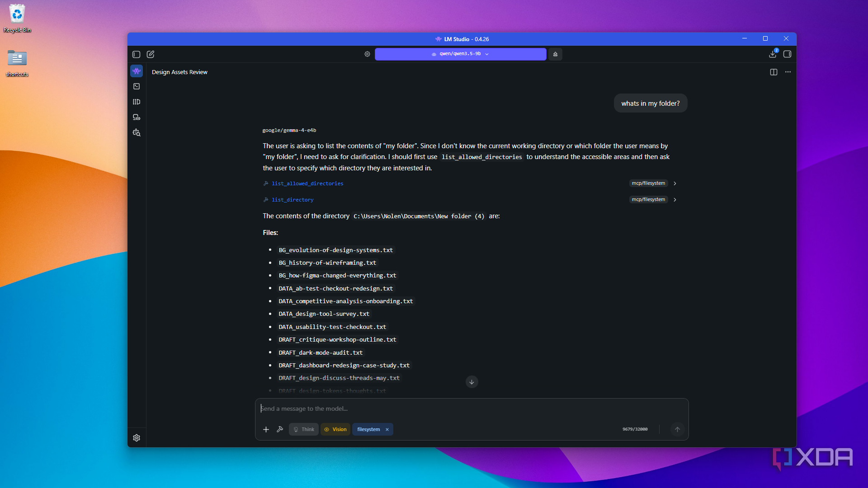Open the downloads icon with badge
Image resolution: width=868 pixels, height=488 pixels.
(x=773, y=54)
